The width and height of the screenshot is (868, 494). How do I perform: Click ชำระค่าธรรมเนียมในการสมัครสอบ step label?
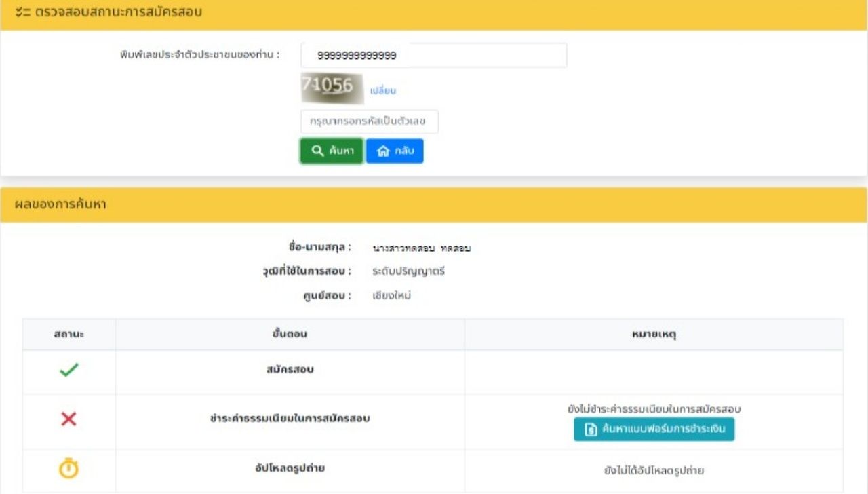(290, 419)
